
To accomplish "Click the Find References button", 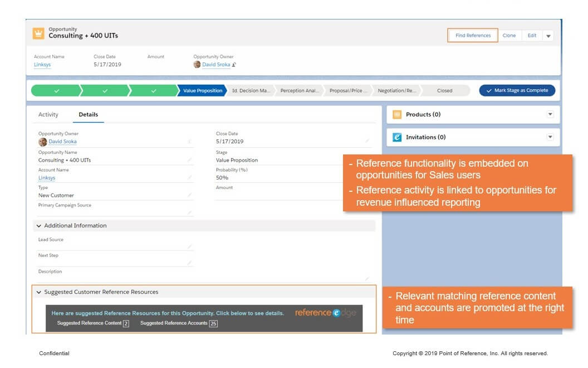I will tap(472, 35).
